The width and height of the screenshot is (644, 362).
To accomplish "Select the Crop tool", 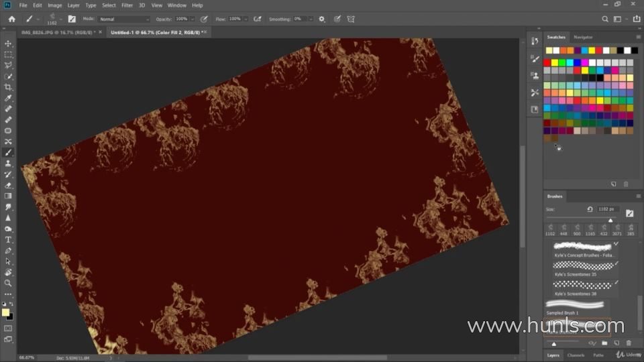I will (x=8, y=87).
